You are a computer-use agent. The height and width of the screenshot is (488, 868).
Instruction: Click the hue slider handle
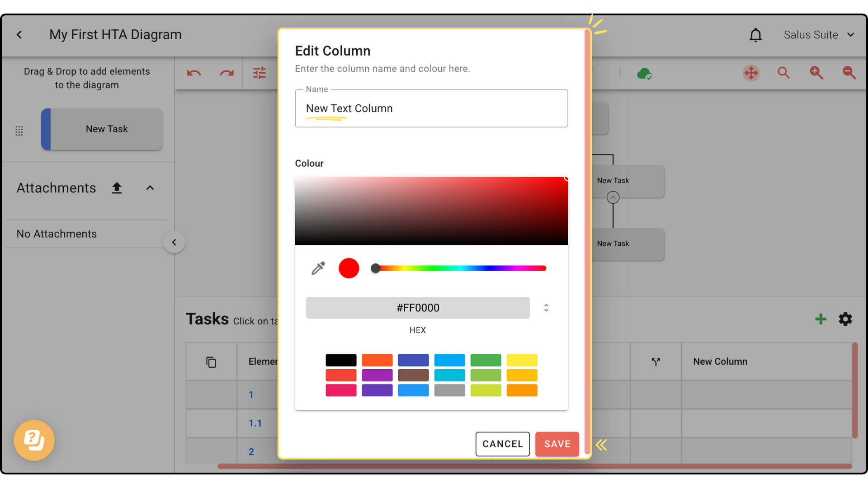[376, 268]
